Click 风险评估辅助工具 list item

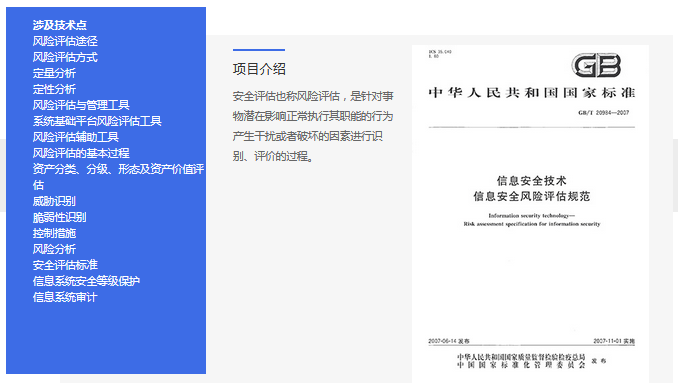tap(76, 137)
